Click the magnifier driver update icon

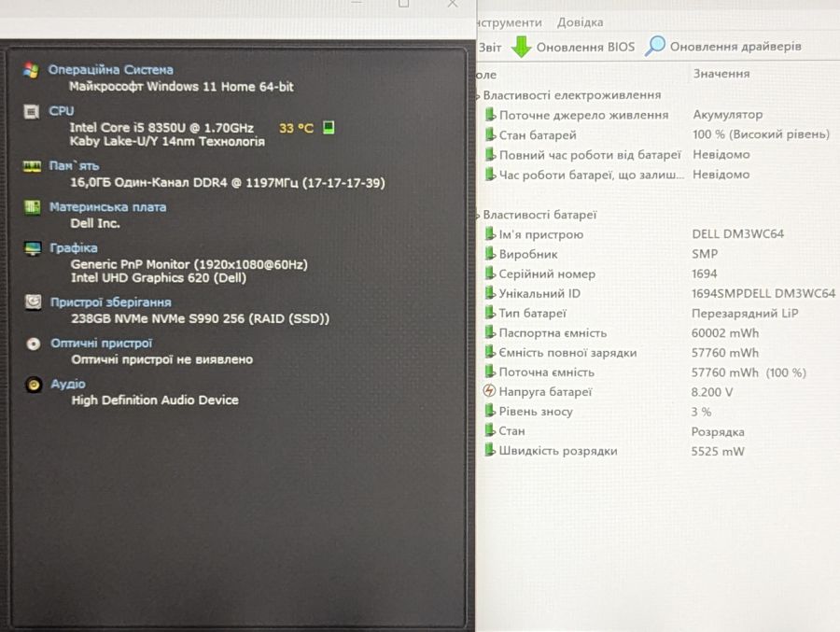point(654,46)
